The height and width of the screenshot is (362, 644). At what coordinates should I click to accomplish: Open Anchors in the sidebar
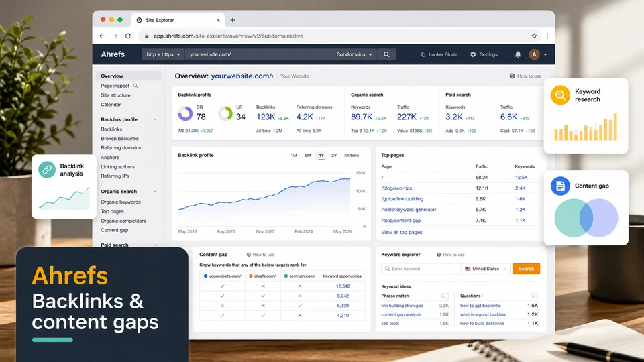[110, 157]
